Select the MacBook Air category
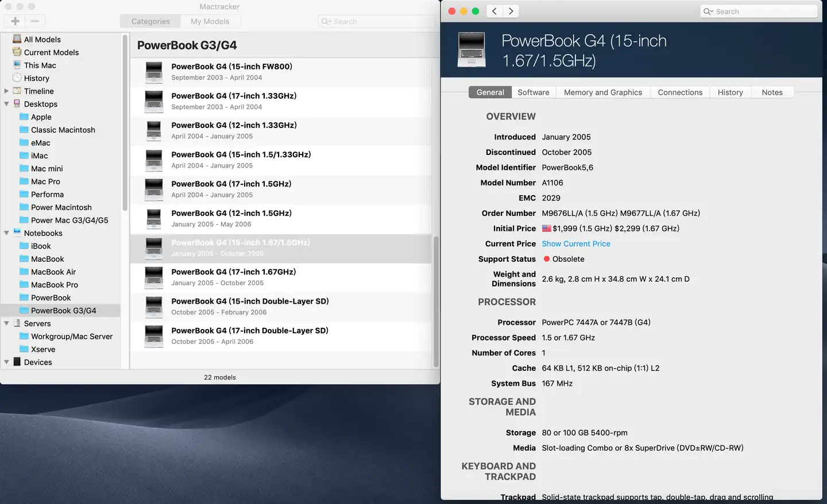Screen dimensions: 827x504 coord(53,272)
